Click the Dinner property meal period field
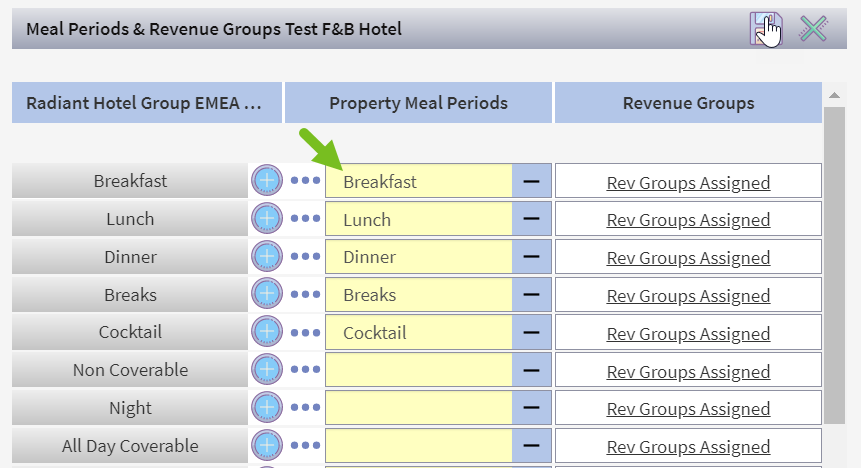This screenshot has height=468, width=861. (418, 257)
